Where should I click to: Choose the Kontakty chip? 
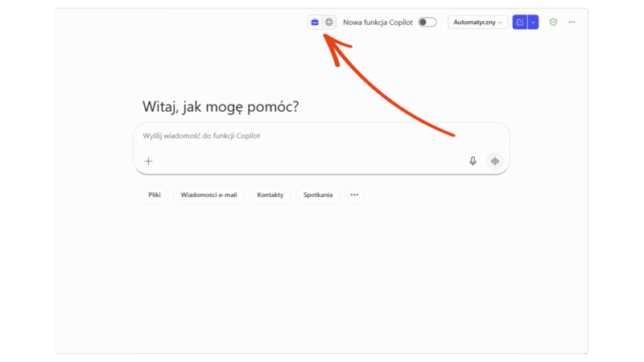[x=270, y=195]
